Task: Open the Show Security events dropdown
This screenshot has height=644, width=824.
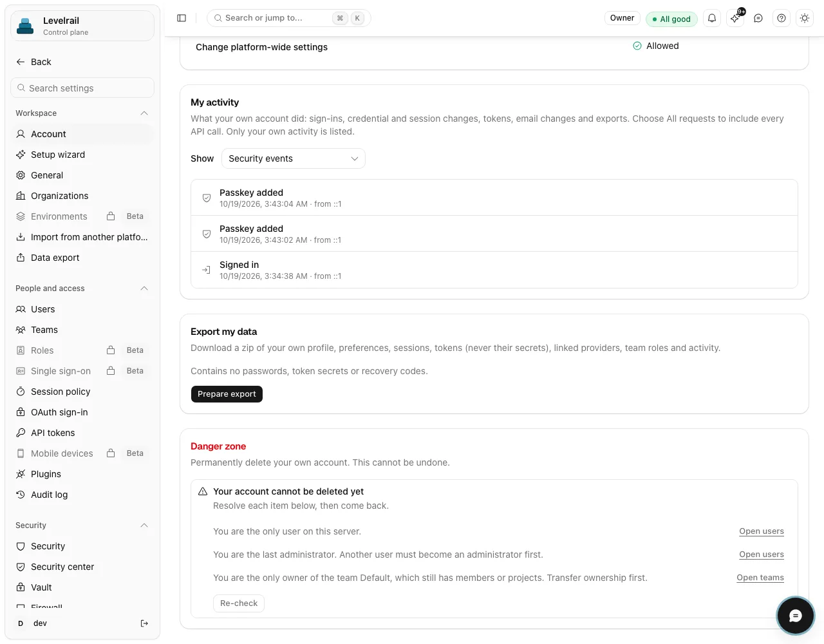Action: (294, 158)
